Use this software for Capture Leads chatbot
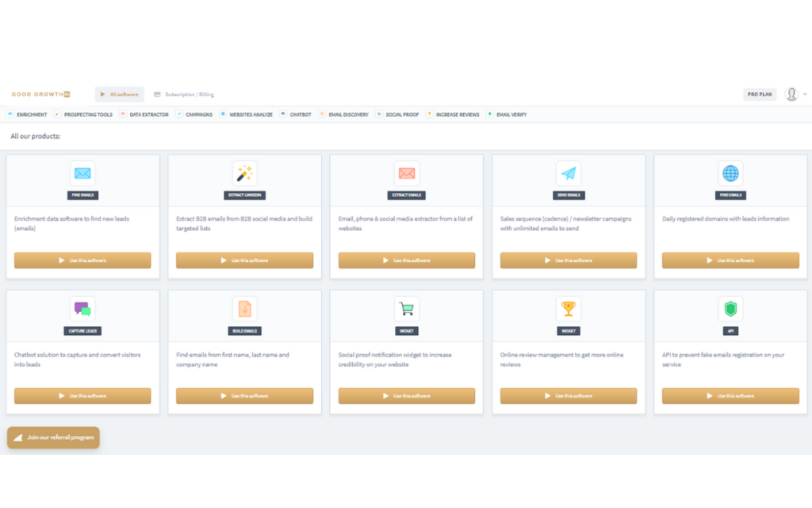 coord(82,396)
